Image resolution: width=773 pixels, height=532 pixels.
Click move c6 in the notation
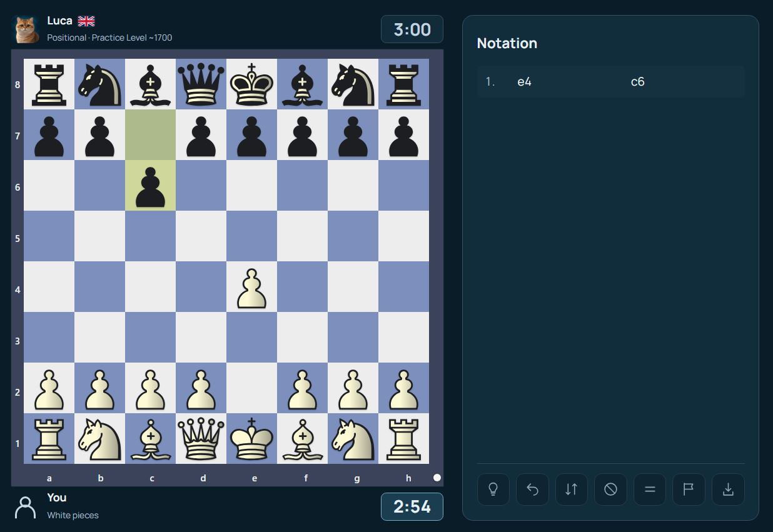point(637,82)
